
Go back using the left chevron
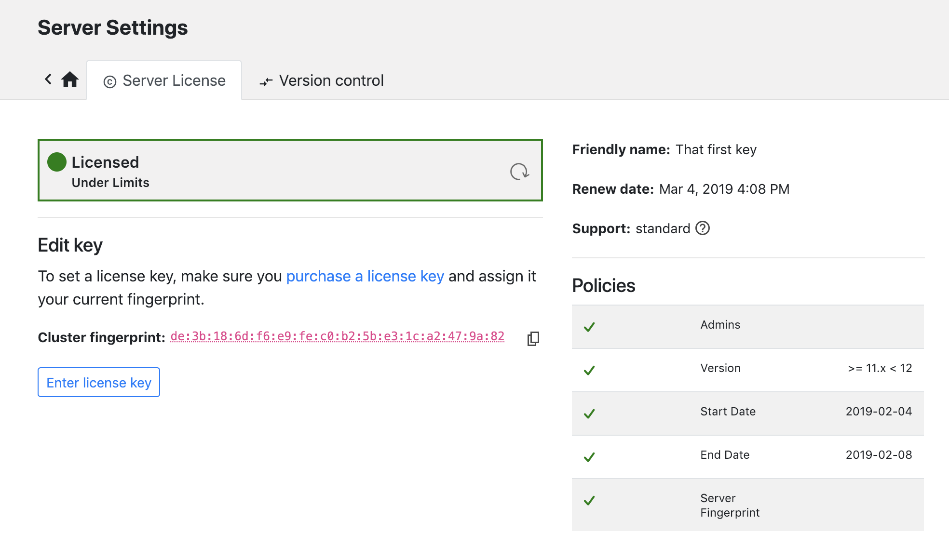coord(48,79)
